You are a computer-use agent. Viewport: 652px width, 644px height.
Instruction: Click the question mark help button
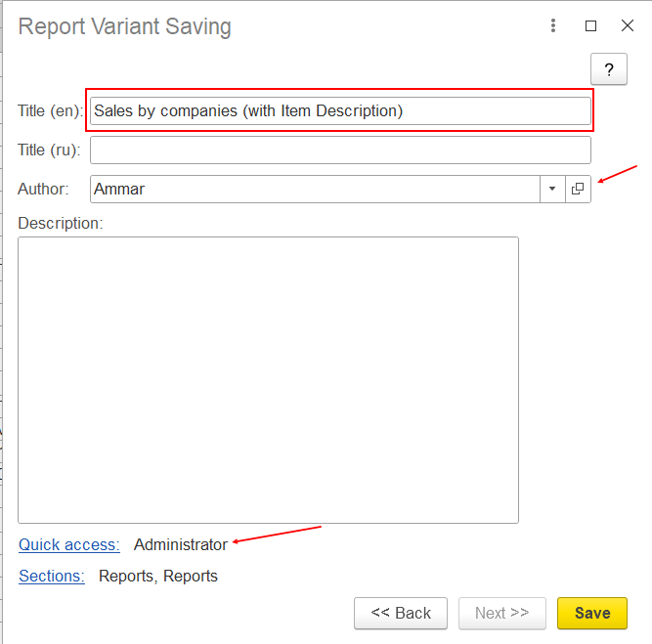coord(608,69)
